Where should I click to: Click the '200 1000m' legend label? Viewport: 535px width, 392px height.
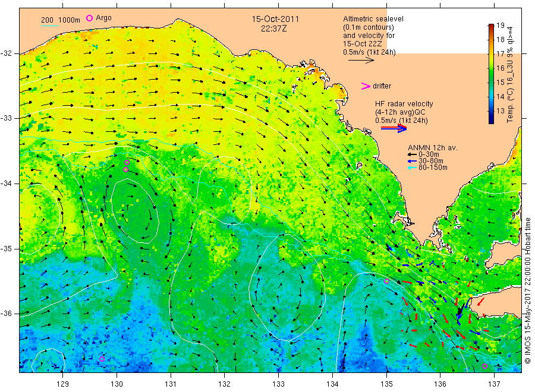[x=61, y=20]
